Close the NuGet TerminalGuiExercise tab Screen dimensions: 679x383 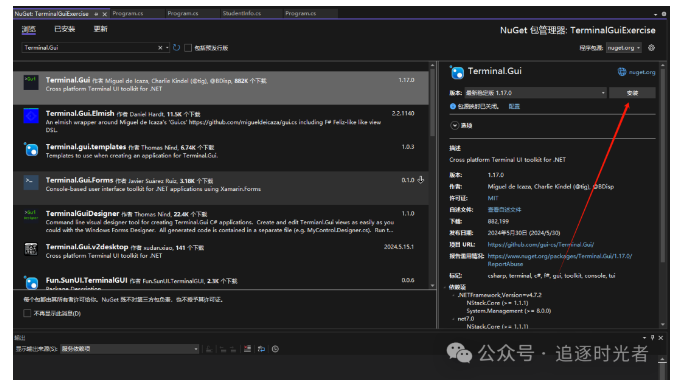104,14
